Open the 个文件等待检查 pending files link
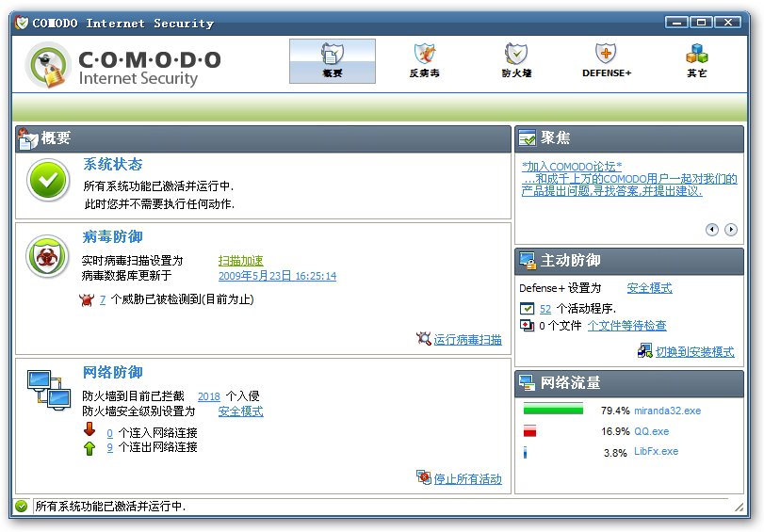The image size is (764, 532). pos(627,326)
